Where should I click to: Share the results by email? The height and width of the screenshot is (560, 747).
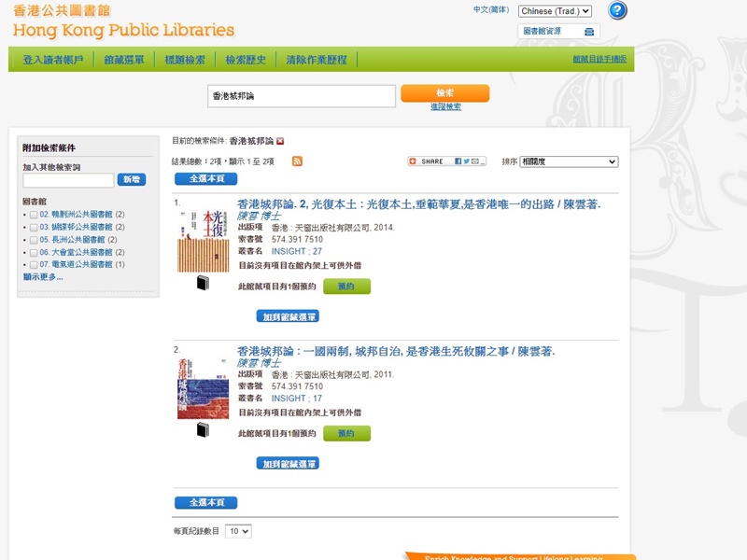475,161
